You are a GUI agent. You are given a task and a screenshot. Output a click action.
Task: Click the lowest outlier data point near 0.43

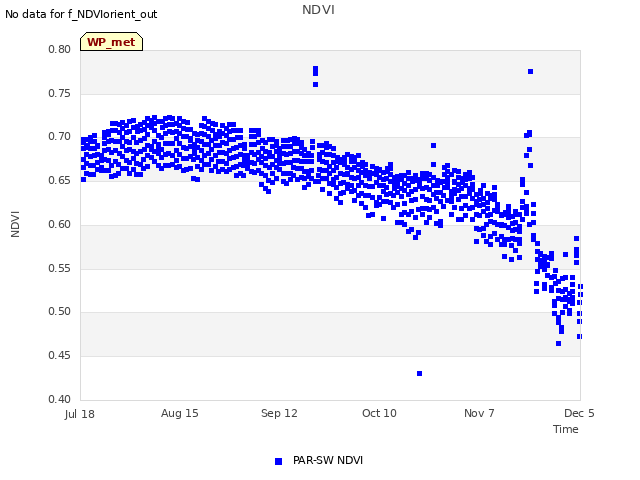coord(419,373)
